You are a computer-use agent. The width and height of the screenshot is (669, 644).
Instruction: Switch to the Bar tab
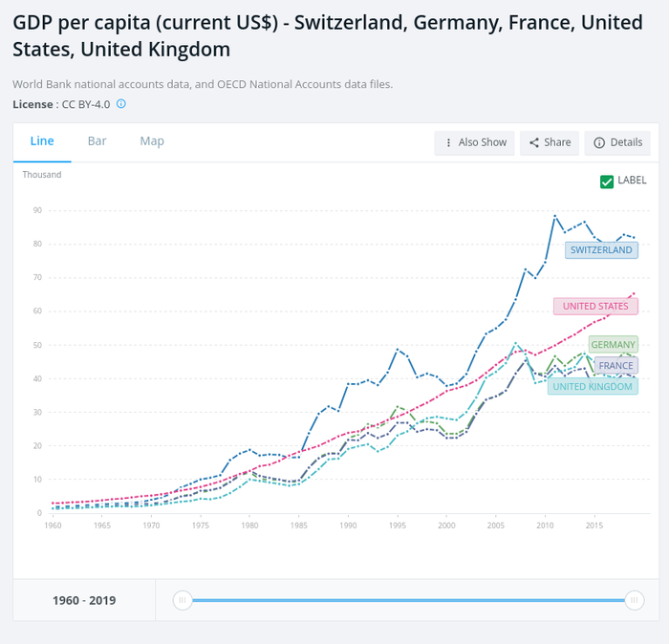pyautogui.click(x=97, y=141)
